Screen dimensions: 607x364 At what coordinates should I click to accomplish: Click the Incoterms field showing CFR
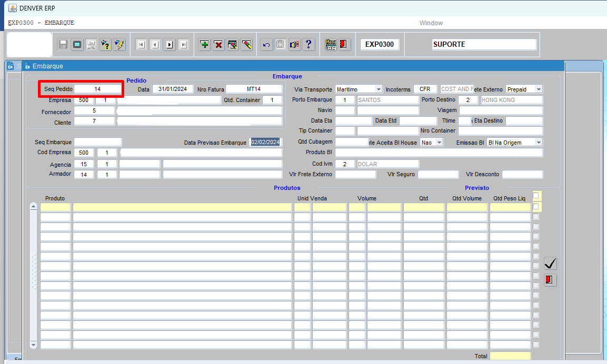pyautogui.click(x=425, y=89)
